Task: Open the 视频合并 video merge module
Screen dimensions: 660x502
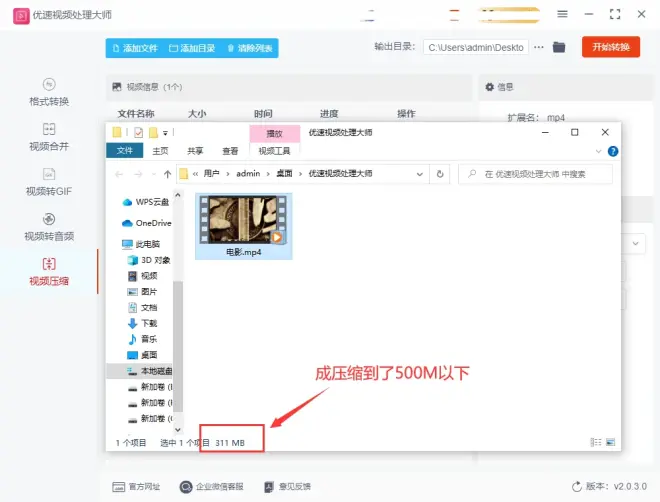Action: (x=49, y=137)
